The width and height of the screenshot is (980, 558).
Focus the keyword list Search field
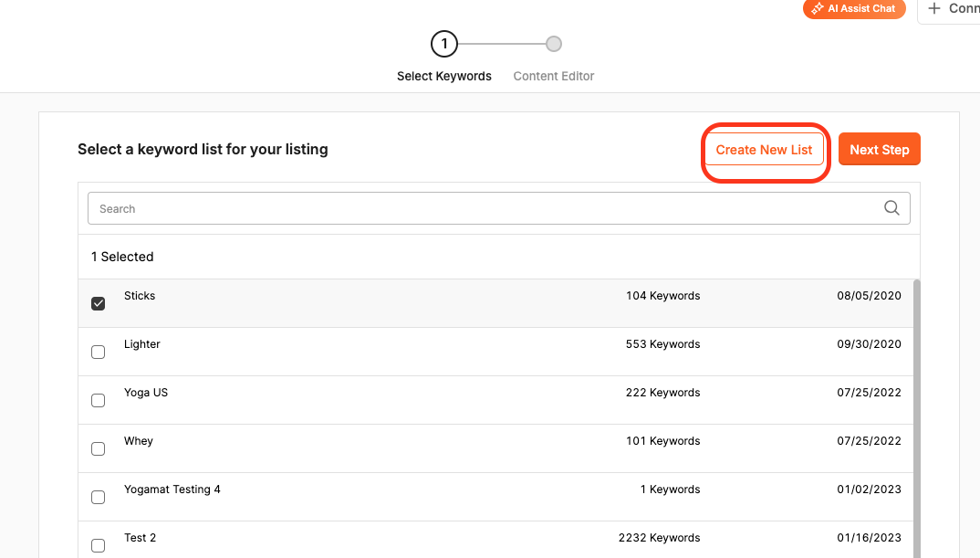499,208
